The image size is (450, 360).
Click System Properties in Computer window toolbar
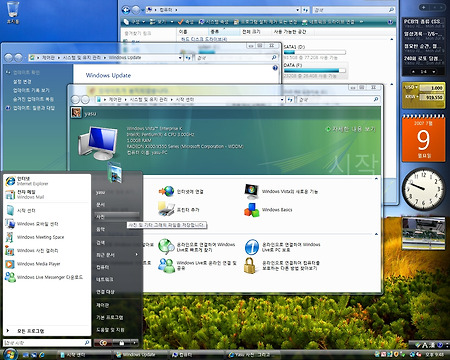point(214,22)
